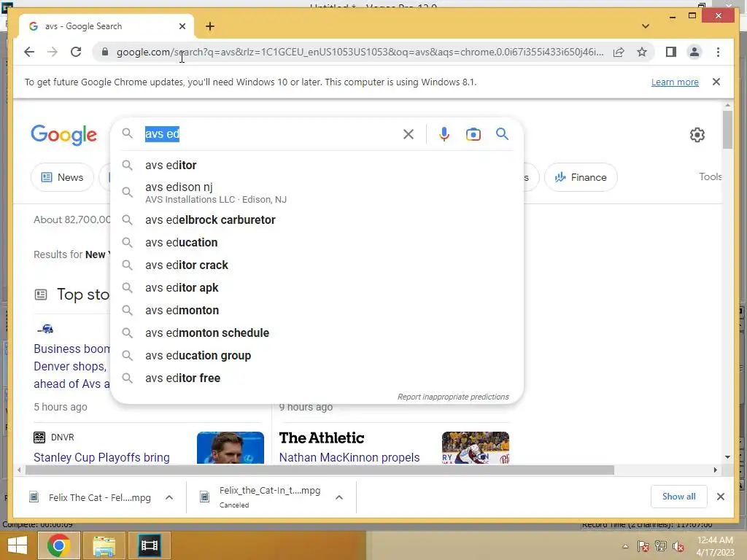Click the DNVR story thumbnail image
747x560 pixels.
[x=230, y=448]
